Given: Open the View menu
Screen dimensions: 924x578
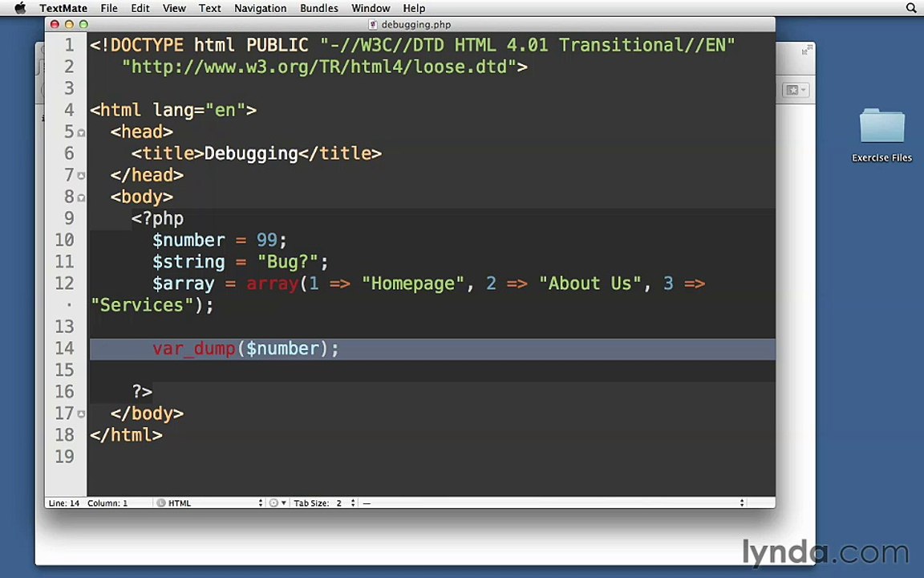Looking at the screenshot, I should click(x=174, y=8).
